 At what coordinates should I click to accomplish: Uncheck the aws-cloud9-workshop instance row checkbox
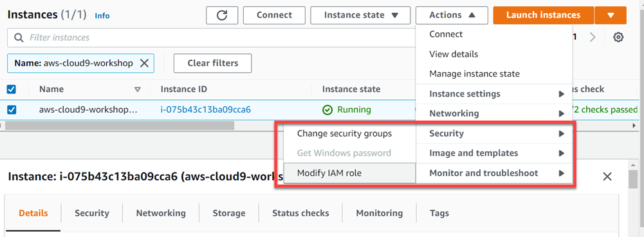(x=12, y=110)
